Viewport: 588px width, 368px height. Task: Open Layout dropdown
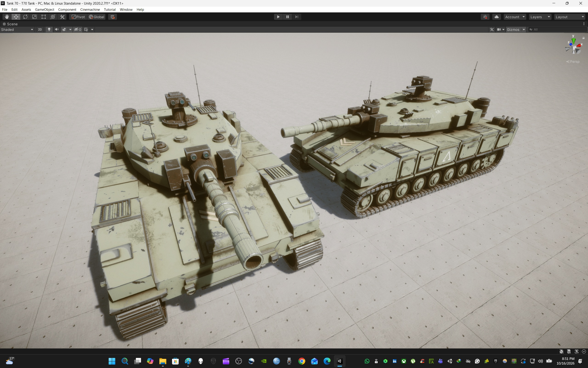coord(570,17)
